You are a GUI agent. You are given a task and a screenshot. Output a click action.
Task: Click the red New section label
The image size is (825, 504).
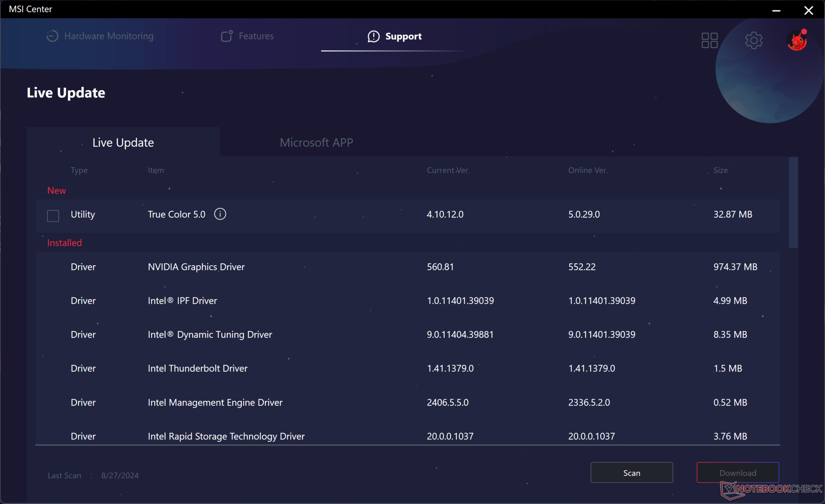56,190
